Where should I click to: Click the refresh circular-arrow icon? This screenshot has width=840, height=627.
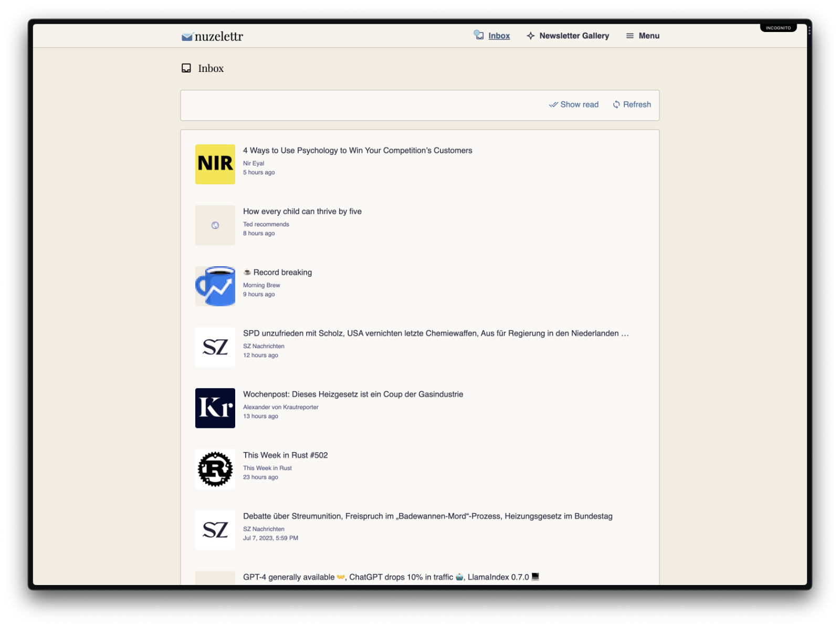[x=616, y=104]
